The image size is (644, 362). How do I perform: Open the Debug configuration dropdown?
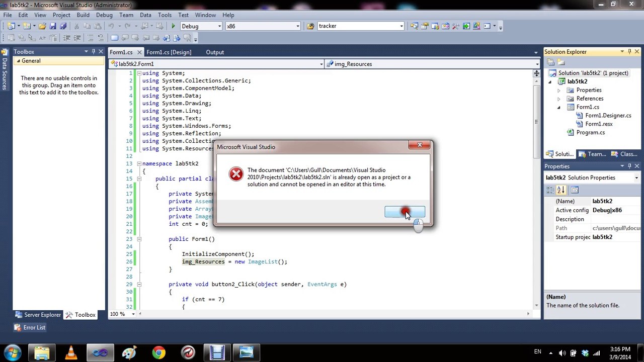coord(219,26)
